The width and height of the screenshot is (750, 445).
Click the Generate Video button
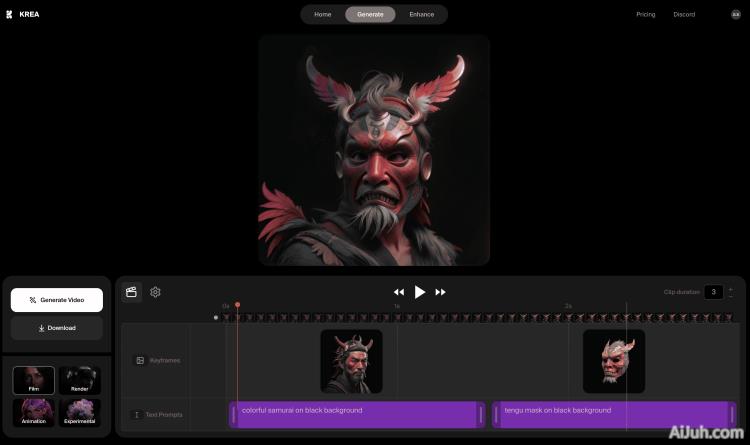click(57, 300)
